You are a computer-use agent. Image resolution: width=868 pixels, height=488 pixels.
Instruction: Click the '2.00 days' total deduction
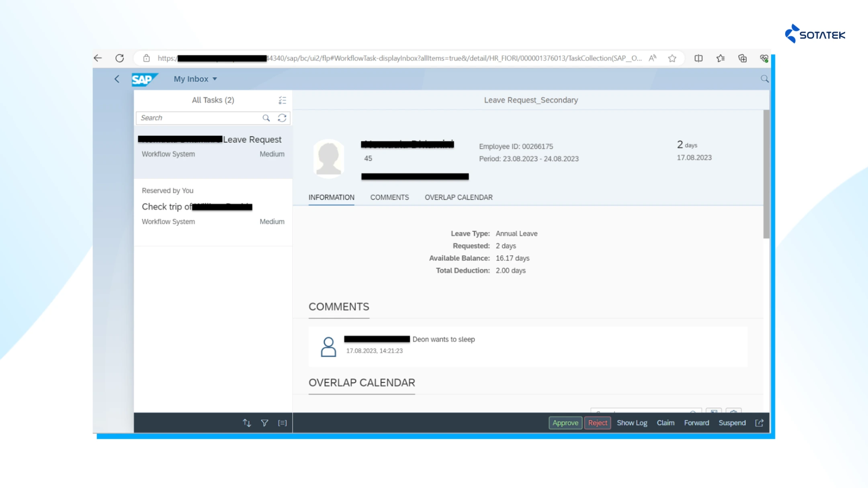(510, 271)
